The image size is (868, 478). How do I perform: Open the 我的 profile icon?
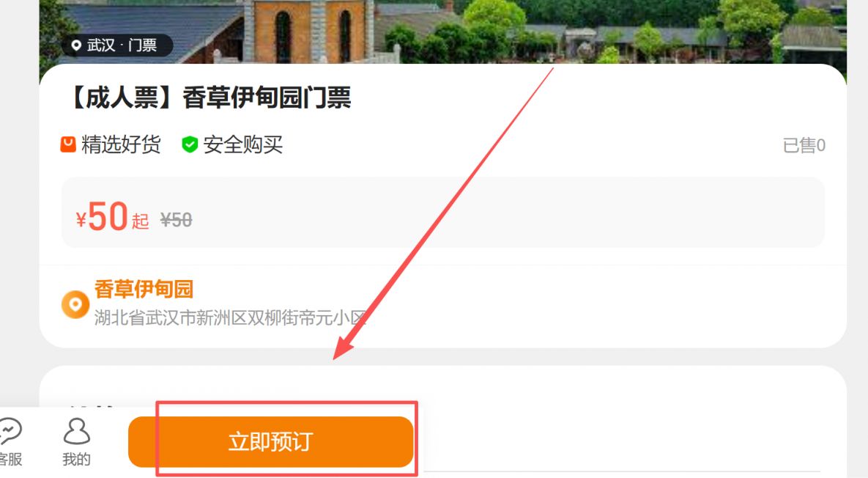pos(76,431)
